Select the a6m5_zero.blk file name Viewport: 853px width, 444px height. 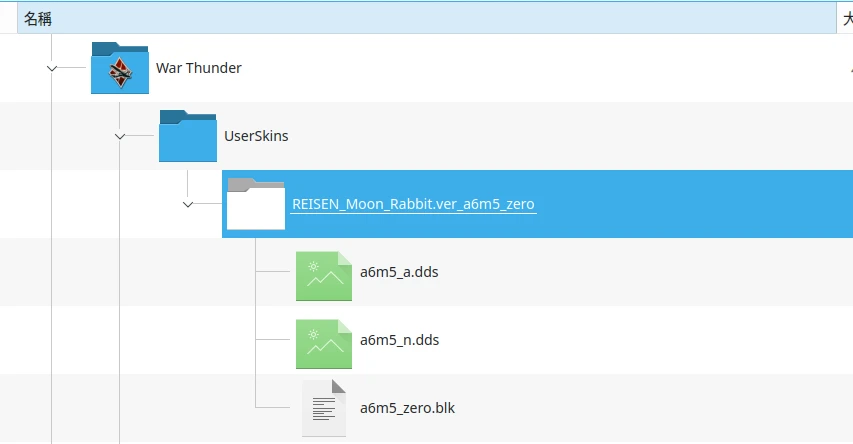tap(407, 408)
